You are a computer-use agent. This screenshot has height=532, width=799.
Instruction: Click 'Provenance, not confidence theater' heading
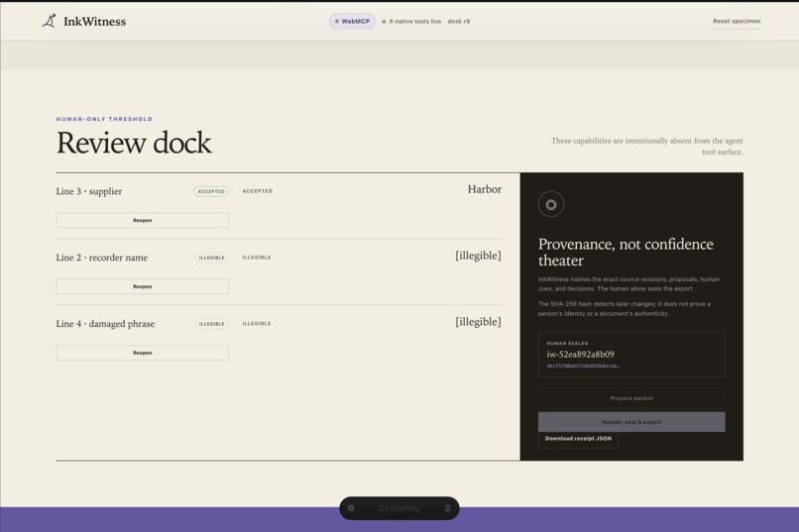(x=626, y=252)
